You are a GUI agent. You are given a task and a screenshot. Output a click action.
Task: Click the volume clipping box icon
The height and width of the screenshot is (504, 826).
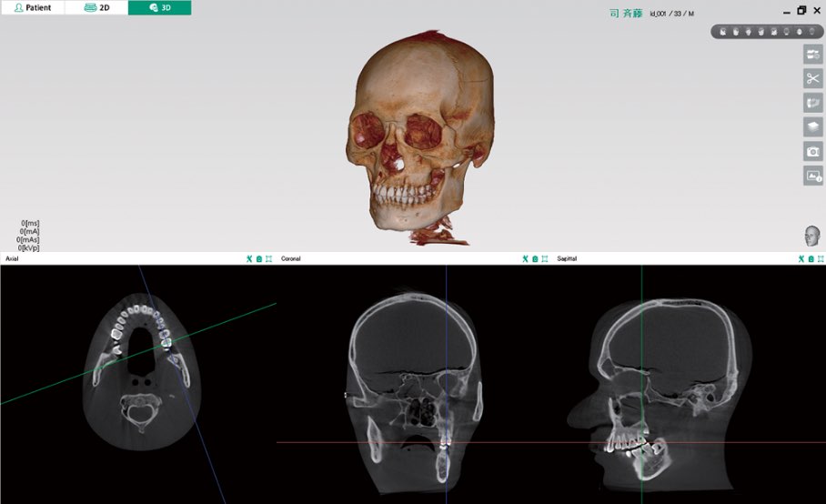(812, 103)
